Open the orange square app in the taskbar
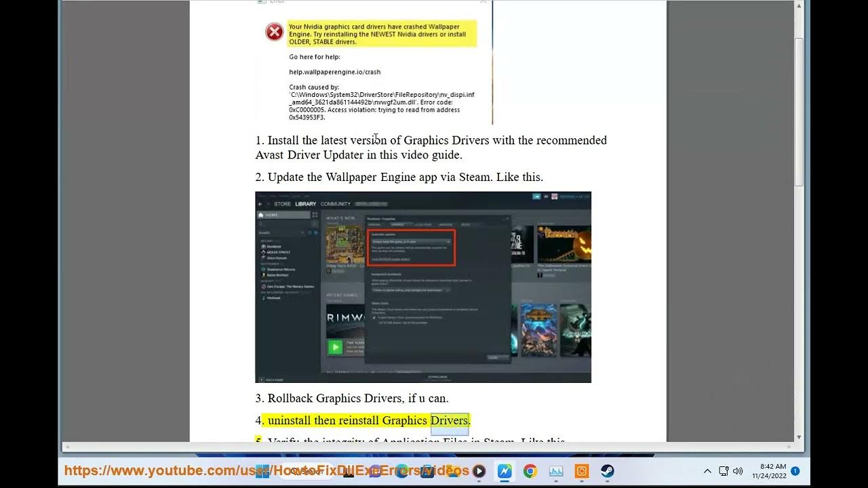This screenshot has height=488, width=868. (581, 471)
